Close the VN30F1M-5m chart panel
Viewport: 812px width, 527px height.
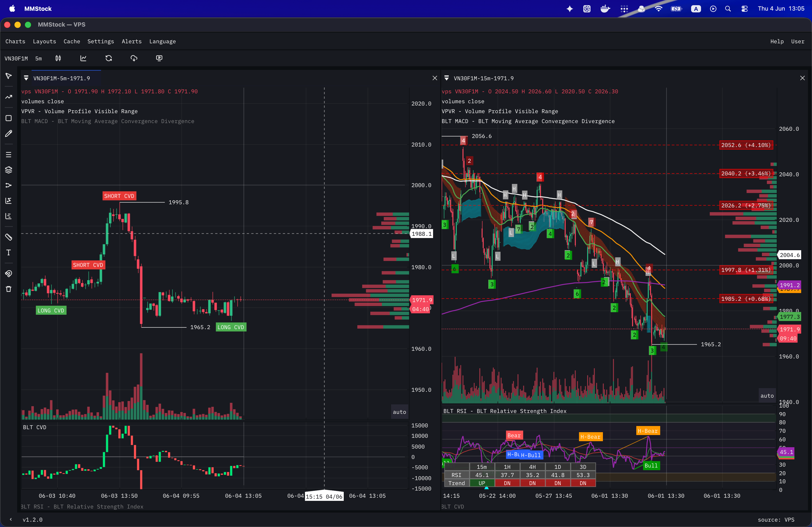435,78
